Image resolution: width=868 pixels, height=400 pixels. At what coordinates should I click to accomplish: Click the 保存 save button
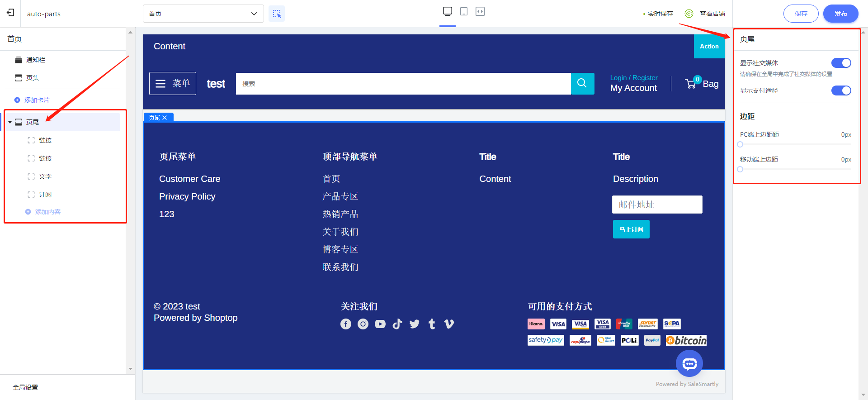point(801,14)
